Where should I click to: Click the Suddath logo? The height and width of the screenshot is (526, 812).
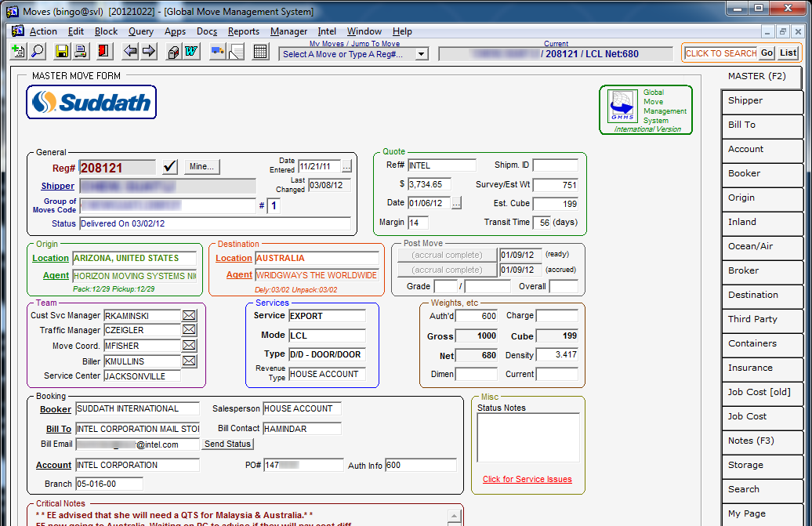(x=91, y=102)
